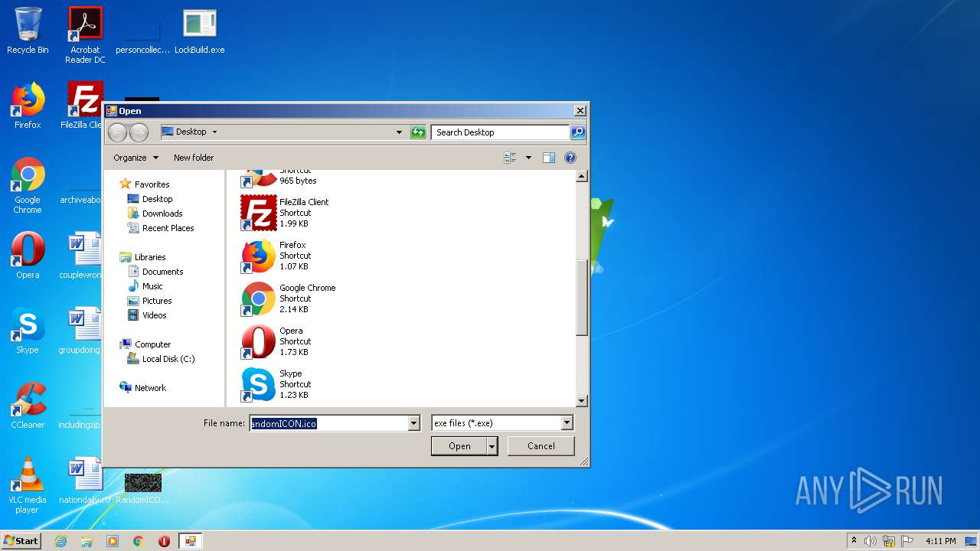Click the taskbar clock showing 4:11 PM
This screenshot has height=551, width=980.
point(940,541)
